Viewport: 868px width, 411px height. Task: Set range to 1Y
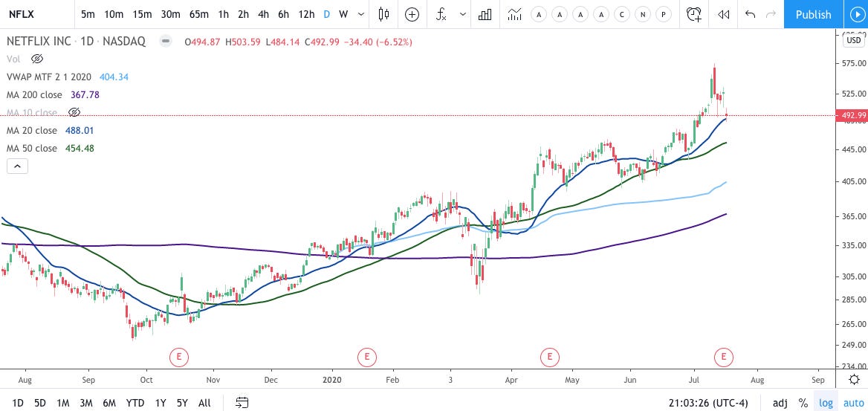(x=161, y=403)
